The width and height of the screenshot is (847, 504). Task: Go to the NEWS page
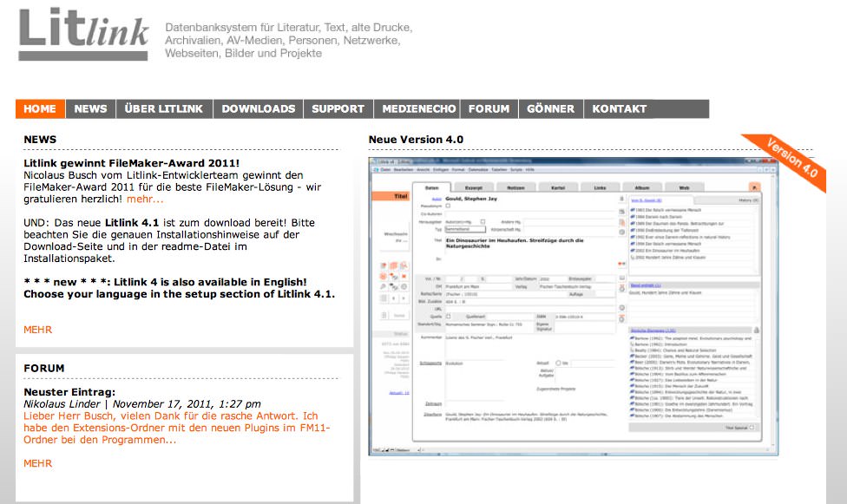[91, 108]
